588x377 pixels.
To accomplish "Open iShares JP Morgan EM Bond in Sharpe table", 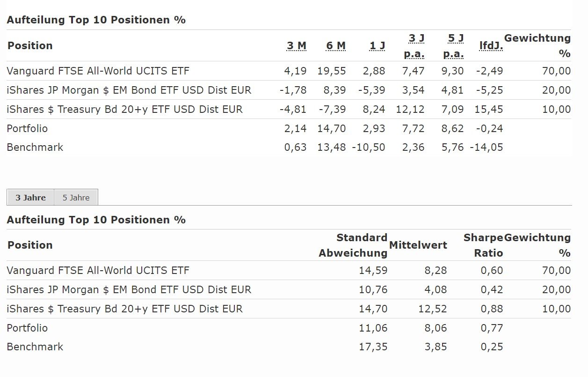I will 129,290.
